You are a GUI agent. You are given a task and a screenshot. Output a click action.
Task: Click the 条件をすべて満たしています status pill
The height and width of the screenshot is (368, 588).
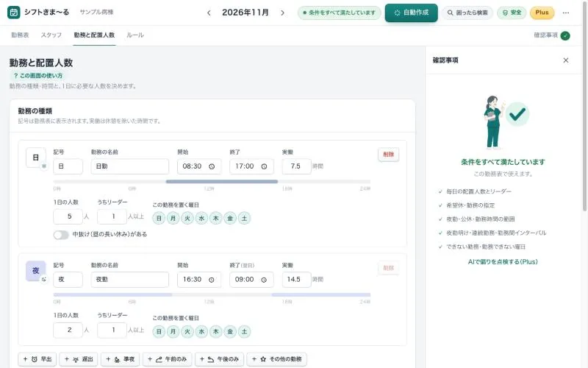pos(340,13)
